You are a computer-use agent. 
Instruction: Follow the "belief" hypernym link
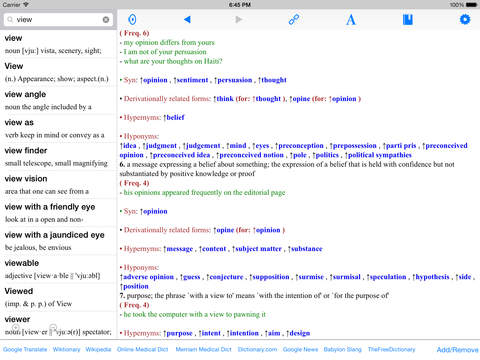(174, 117)
